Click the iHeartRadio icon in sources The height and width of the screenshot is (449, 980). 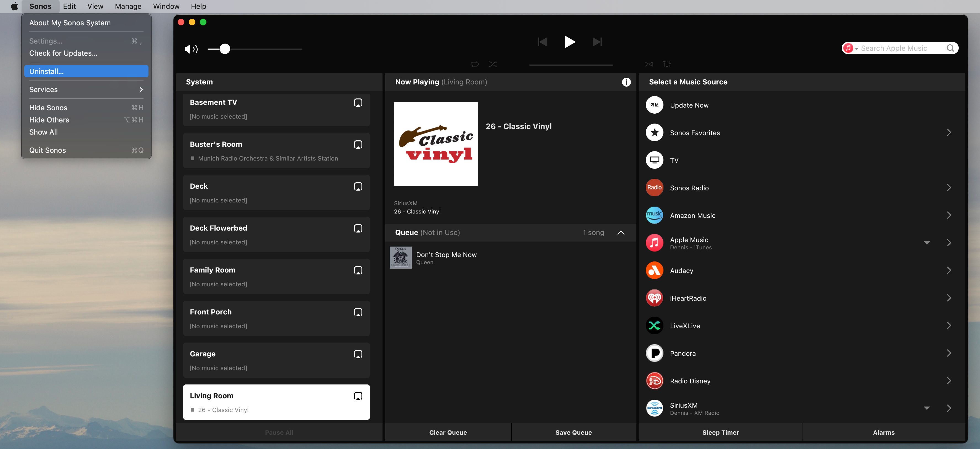click(654, 297)
